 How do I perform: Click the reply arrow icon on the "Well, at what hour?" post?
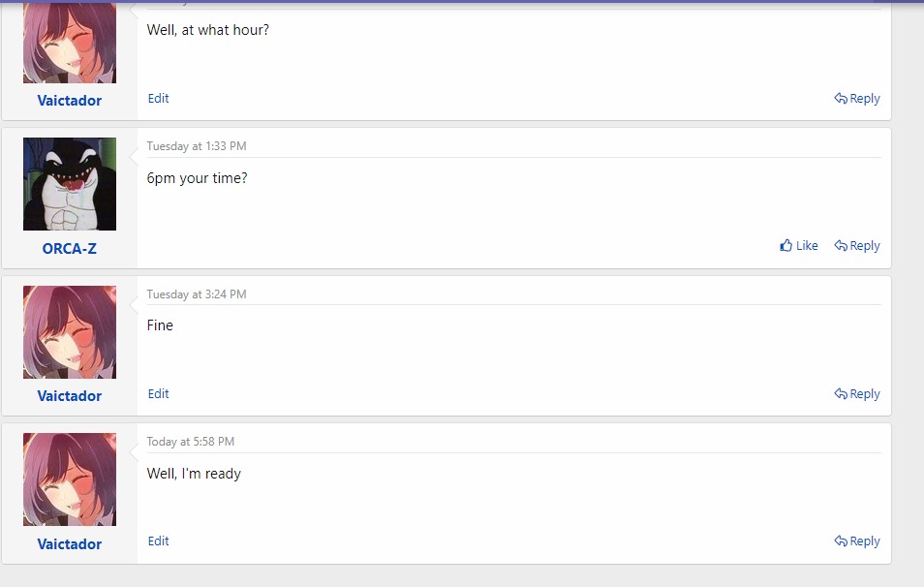[x=841, y=99]
